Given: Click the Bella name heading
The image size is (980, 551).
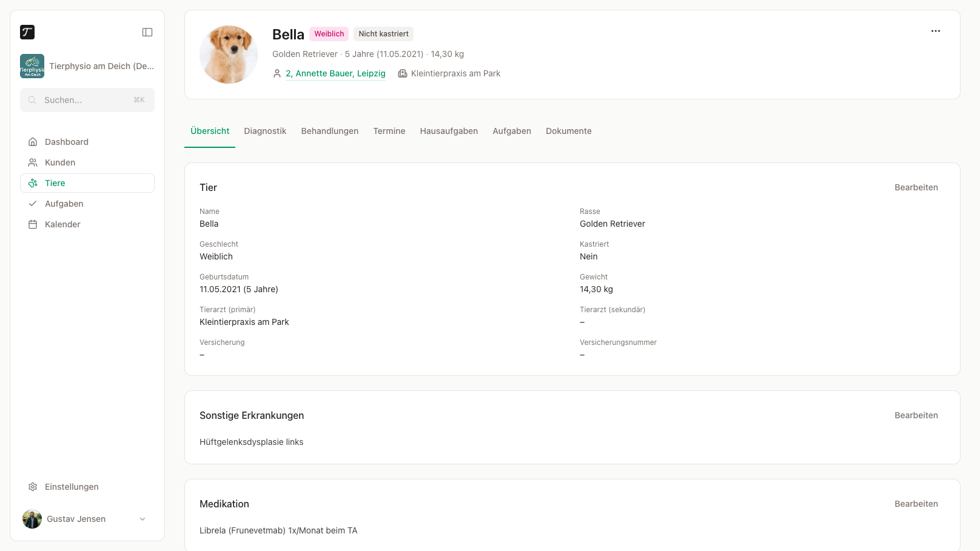Looking at the screenshot, I should (x=288, y=35).
